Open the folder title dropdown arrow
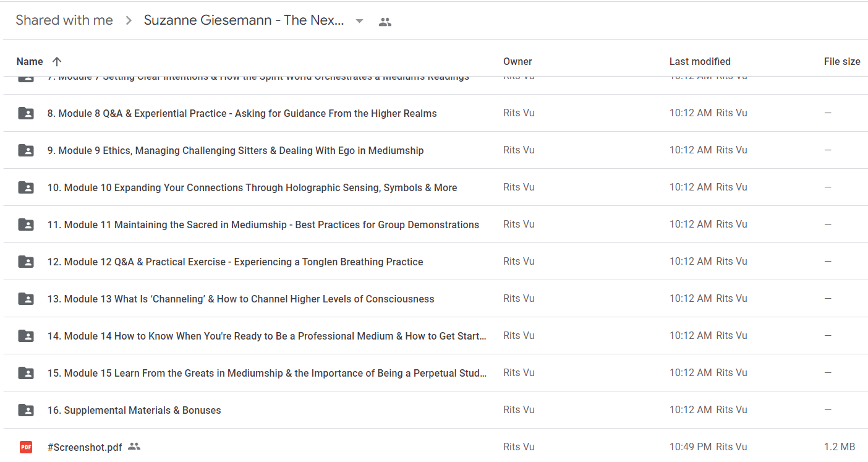Image resolution: width=868 pixels, height=462 pixels. (x=359, y=21)
